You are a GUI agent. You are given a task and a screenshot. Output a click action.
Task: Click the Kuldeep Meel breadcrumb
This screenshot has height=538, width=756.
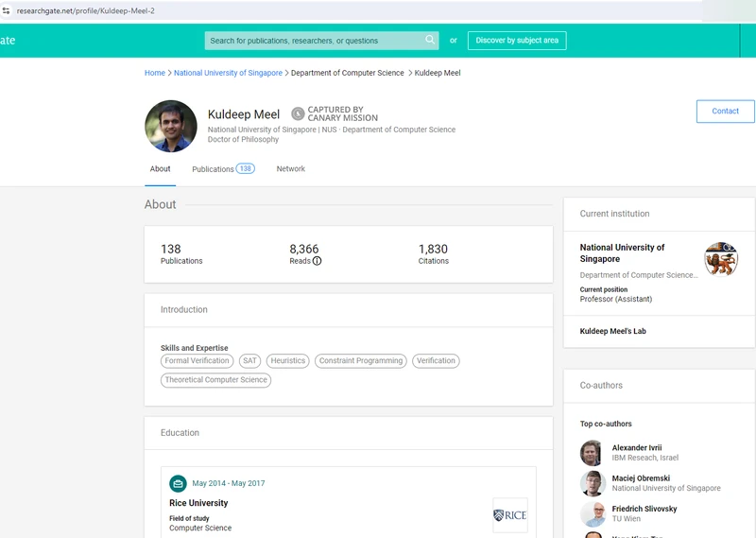pyautogui.click(x=438, y=73)
